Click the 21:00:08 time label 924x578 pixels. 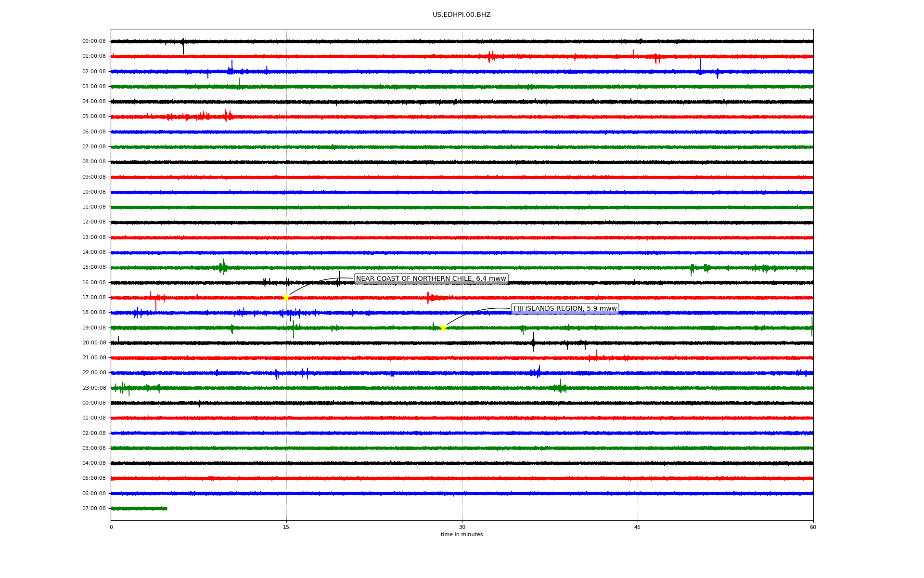94,358
